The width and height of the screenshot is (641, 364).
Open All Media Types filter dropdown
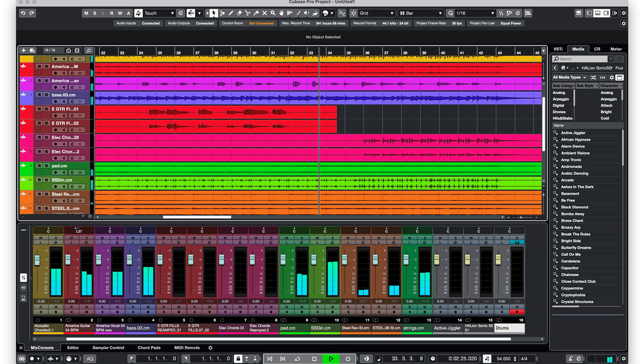pyautogui.click(x=570, y=77)
